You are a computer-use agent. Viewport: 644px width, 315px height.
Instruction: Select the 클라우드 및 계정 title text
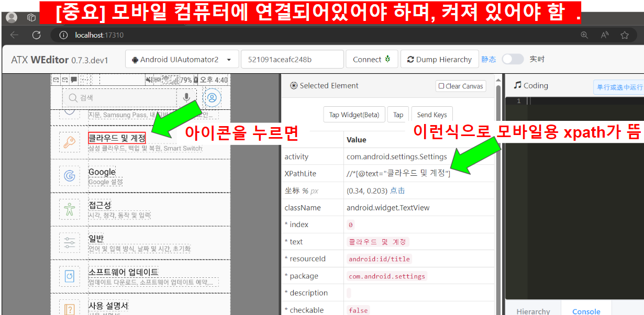click(117, 138)
